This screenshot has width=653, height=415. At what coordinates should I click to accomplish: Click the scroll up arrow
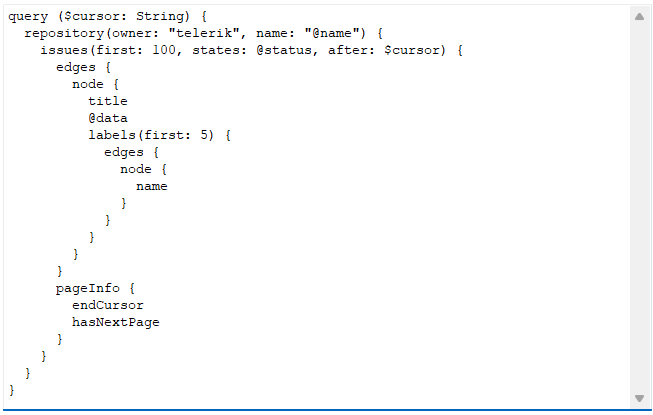pyautogui.click(x=639, y=17)
